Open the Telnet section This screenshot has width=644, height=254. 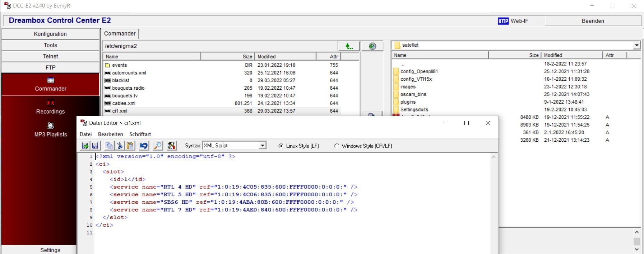[50, 56]
